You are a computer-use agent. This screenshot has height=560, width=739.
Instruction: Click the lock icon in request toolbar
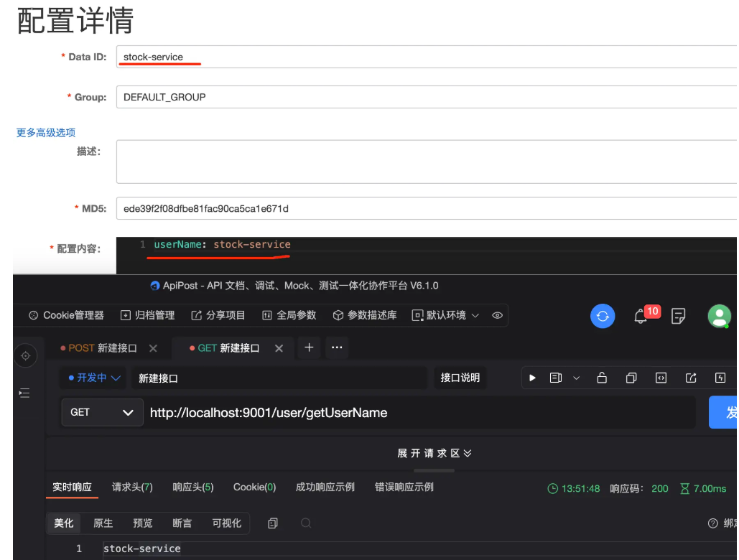tap(602, 378)
